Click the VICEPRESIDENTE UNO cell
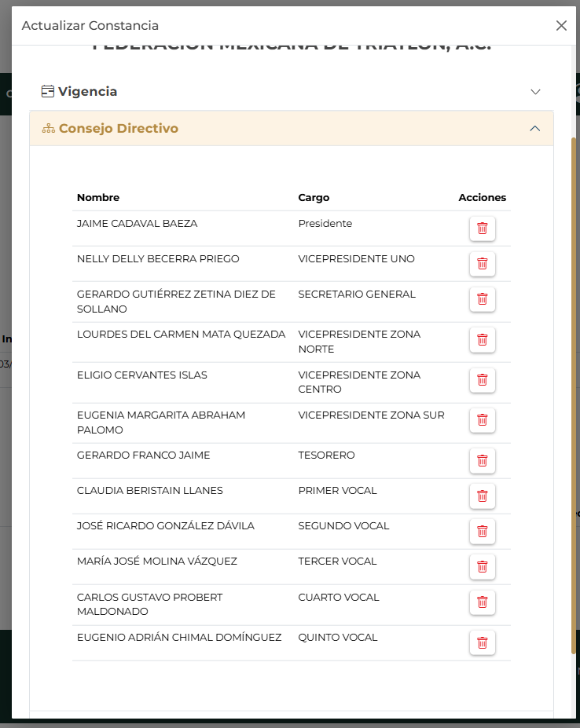This screenshot has height=728, width=580. (x=357, y=258)
